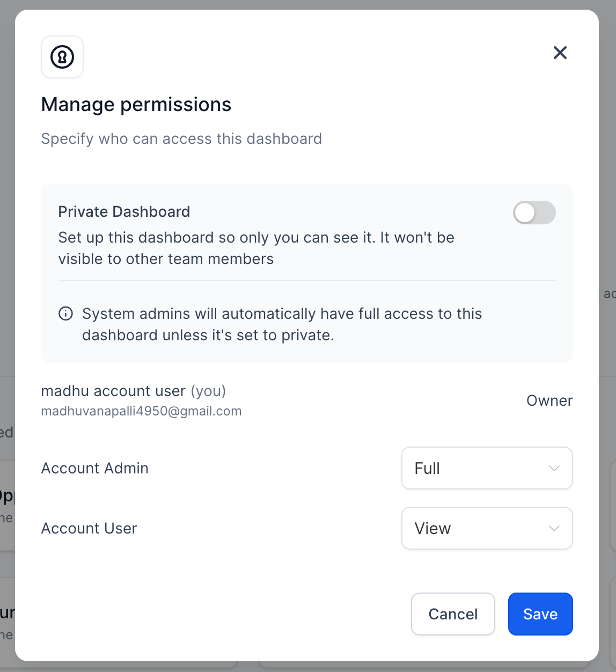Select the madhu account user name
This screenshot has width=616, height=672.
point(113,391)
